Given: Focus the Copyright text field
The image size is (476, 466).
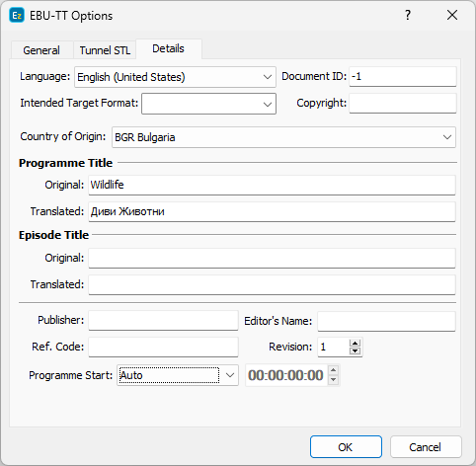Looking at the screenshot, I should 403,104.
